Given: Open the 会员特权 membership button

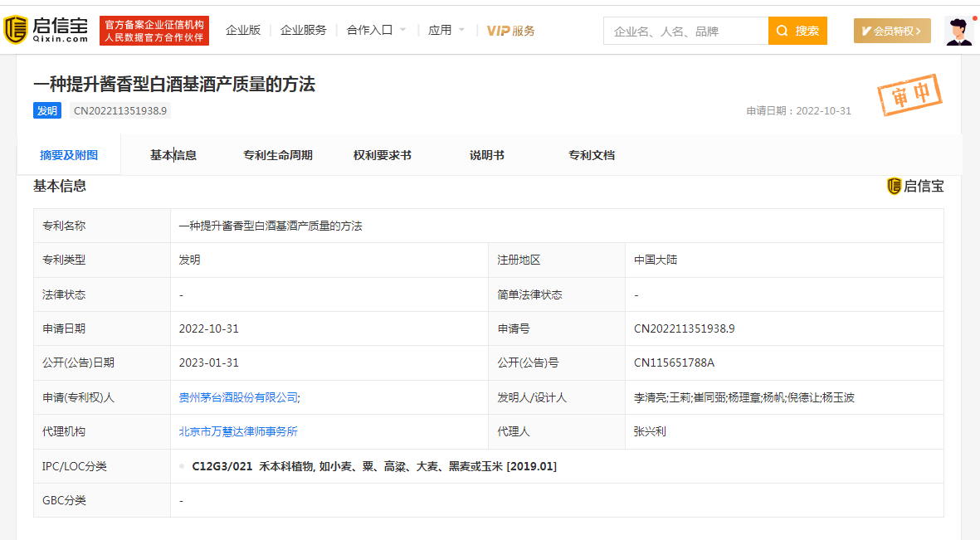Looking at the screenshot, I should tap(892, 31).
